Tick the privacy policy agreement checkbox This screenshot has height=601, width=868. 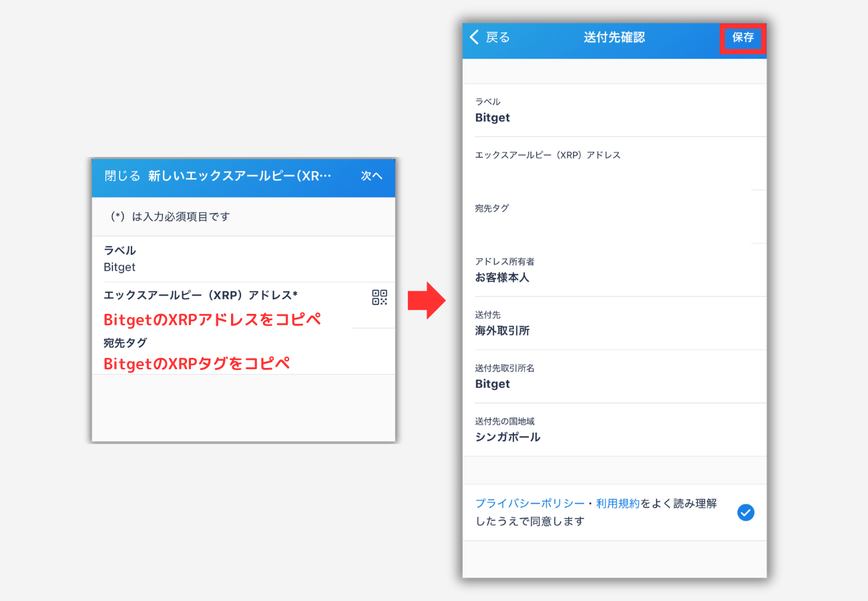[x=746, y=512]
